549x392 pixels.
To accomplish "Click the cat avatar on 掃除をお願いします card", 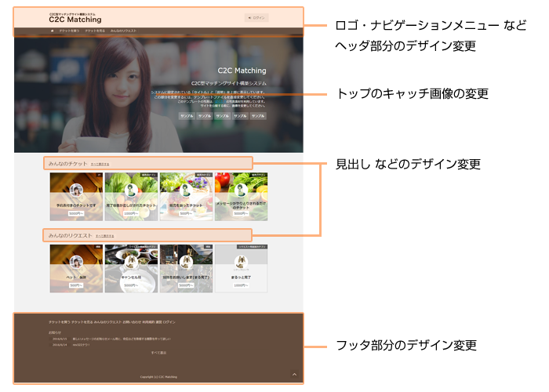I will pos(187,262).
